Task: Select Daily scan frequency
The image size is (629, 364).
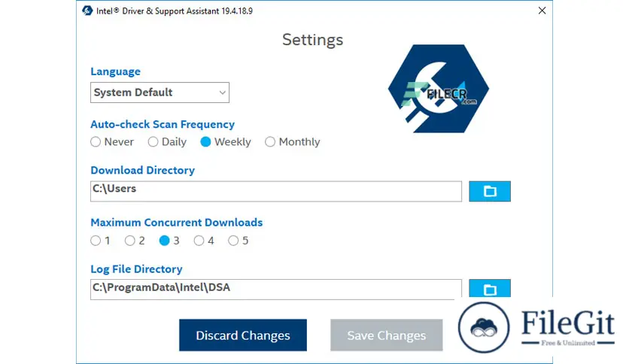Action: [x=153, y=142]
